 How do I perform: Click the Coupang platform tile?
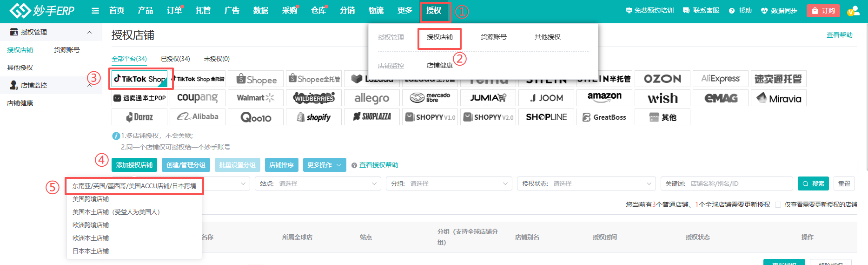[x=197, y=98]
